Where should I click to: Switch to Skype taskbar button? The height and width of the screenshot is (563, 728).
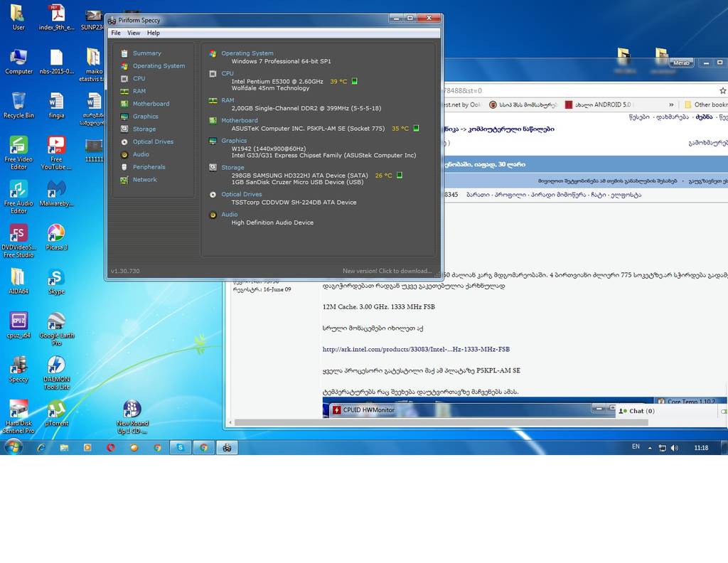pyautogui.click(x=180, y=447)
